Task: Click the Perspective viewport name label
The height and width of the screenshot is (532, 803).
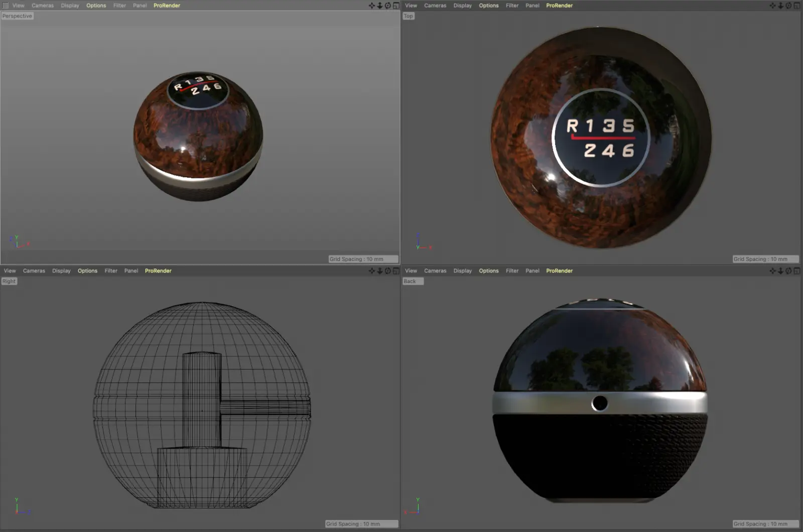Action: 17,16
